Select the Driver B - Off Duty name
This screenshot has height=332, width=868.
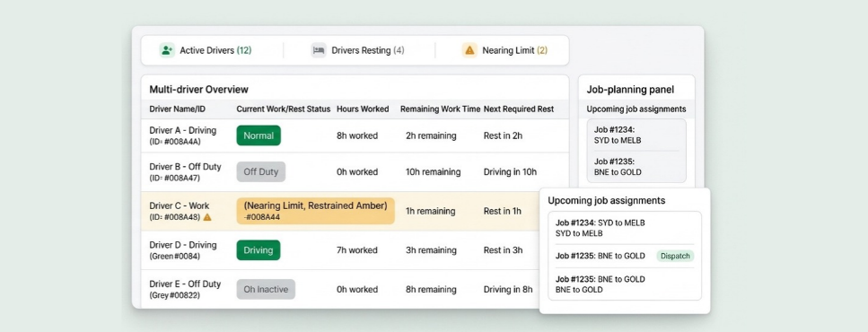[x=186, y=167]
